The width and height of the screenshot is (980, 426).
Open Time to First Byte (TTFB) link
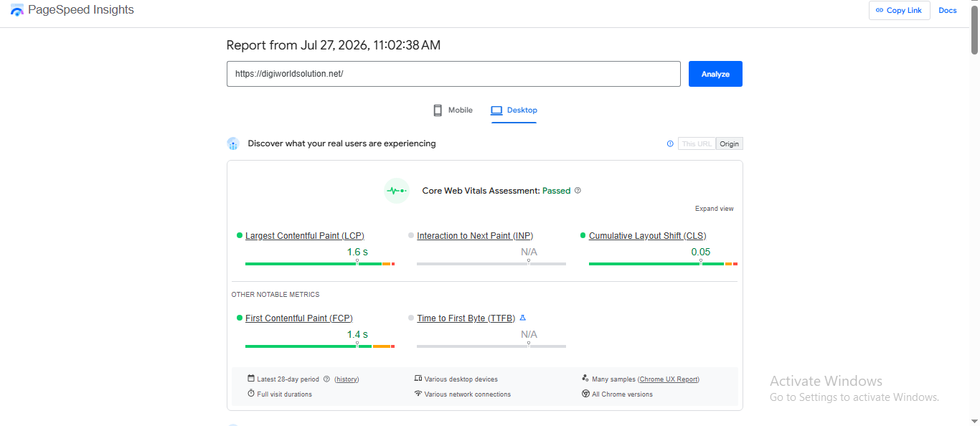click(x=466, y=318)
